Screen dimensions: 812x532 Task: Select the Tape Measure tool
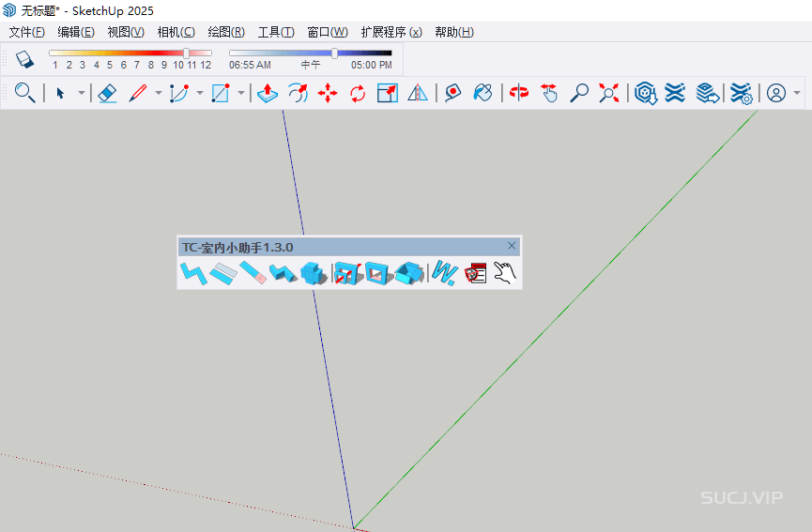[x=452, y=93]
